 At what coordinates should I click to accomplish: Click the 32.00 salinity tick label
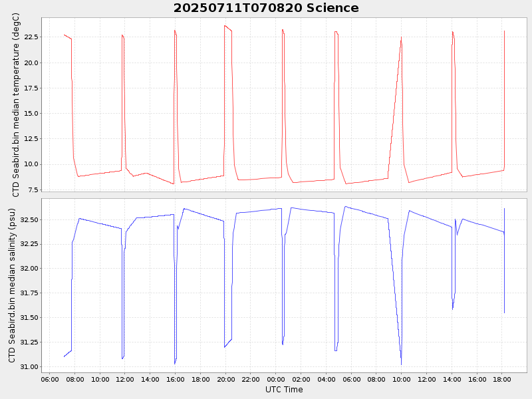click(29, 269)
